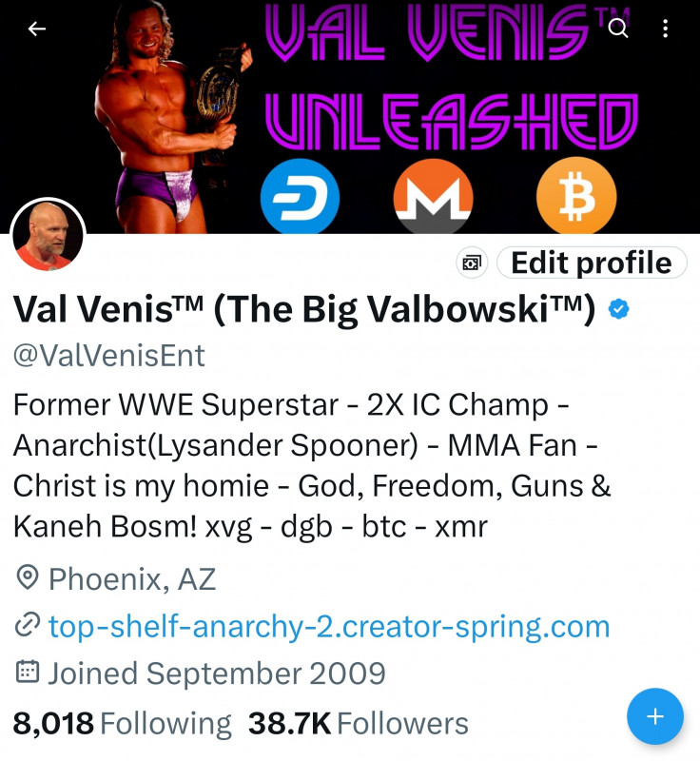Tap the location pin icon
This screenshot has width=700, height=761.
tap(28, 577)
